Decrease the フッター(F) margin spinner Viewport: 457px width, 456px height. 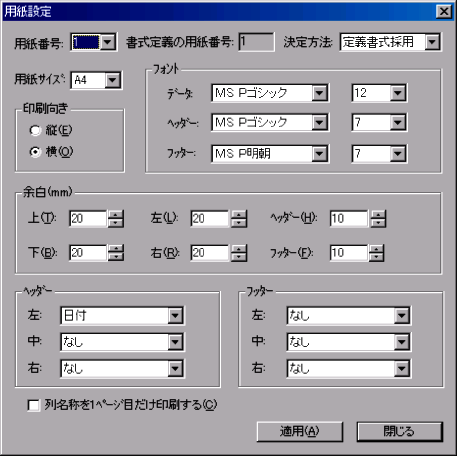tap(376, 257)
